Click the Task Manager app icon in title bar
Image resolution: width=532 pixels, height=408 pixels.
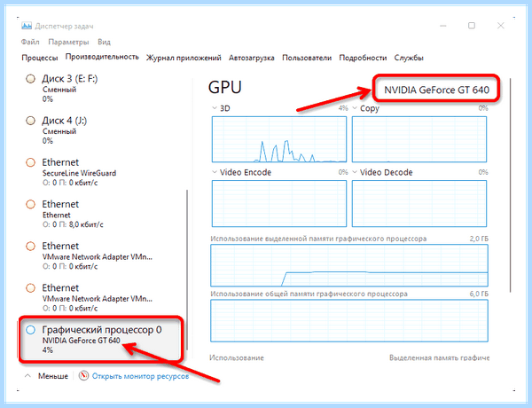(26, 26)
